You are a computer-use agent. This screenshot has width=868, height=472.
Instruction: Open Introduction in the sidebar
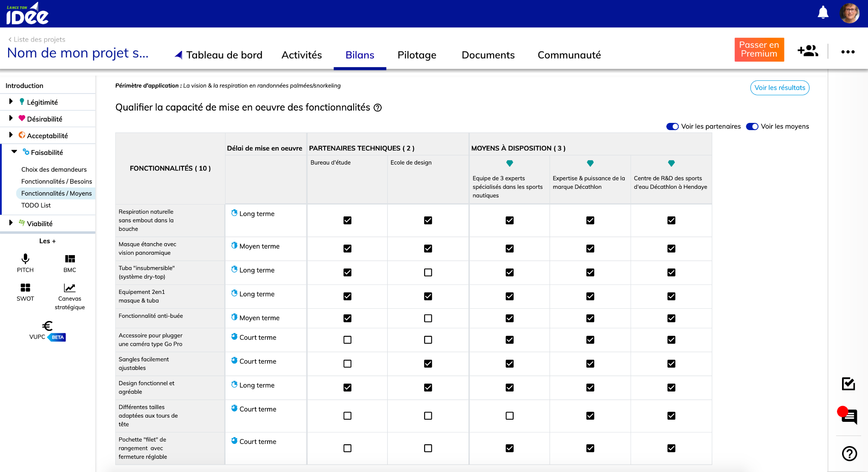pos(24,85)
